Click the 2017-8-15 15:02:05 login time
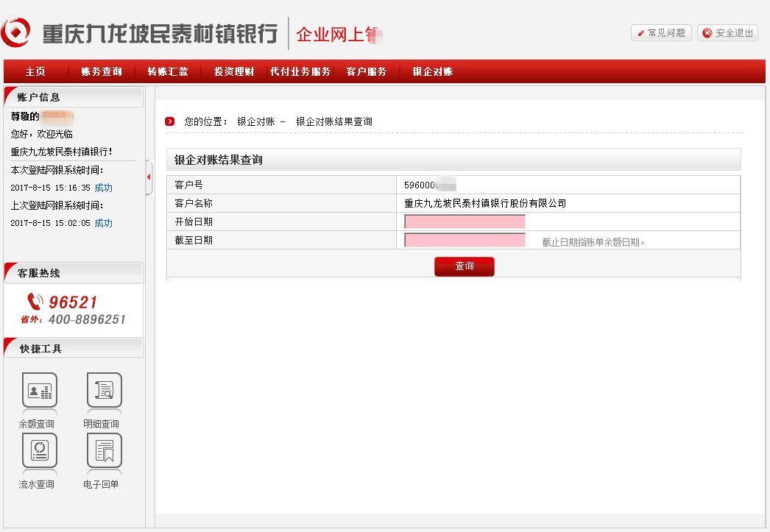770x532 pixels. (x=51, y=223)
